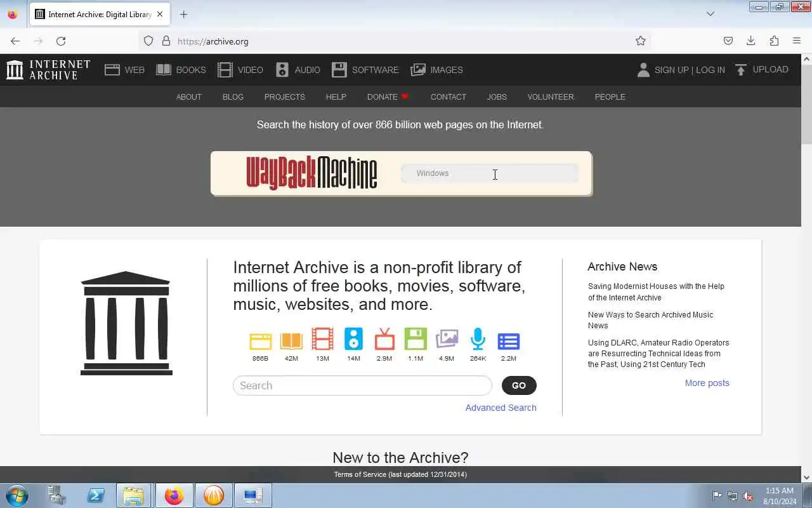Open the VOLUNTEER menu item
Viewport: 812px width, 508px height.
point(551,97)
